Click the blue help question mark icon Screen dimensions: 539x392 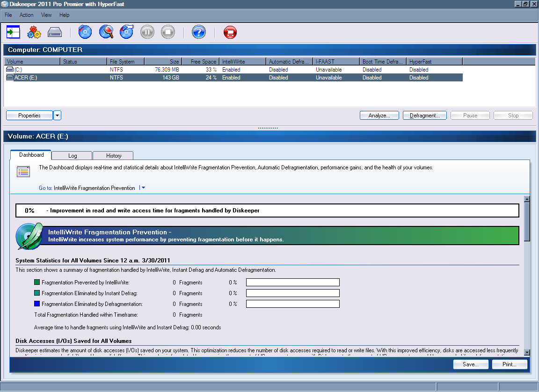[x=199, y=32]
